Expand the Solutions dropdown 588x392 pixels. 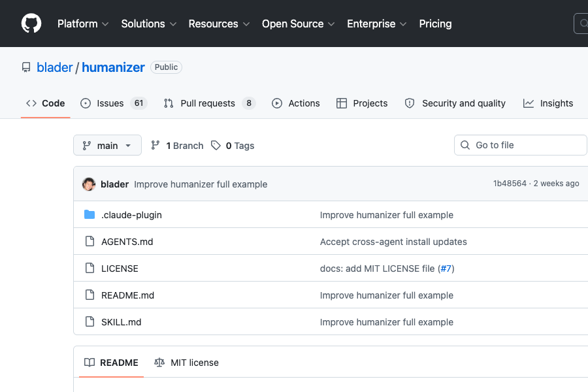click(x=148, y=24)
